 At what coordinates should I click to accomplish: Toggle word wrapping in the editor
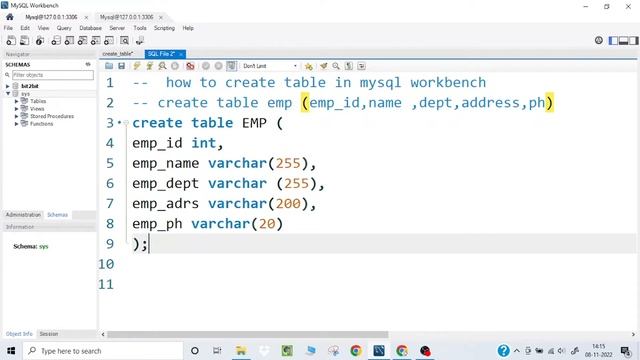point(361,66)
